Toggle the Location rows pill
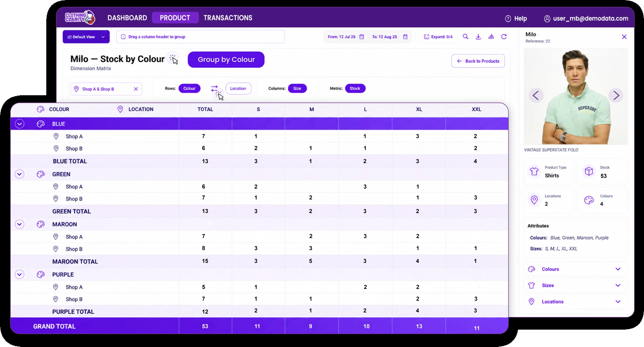The image size is (644, 347). [238, 88]
